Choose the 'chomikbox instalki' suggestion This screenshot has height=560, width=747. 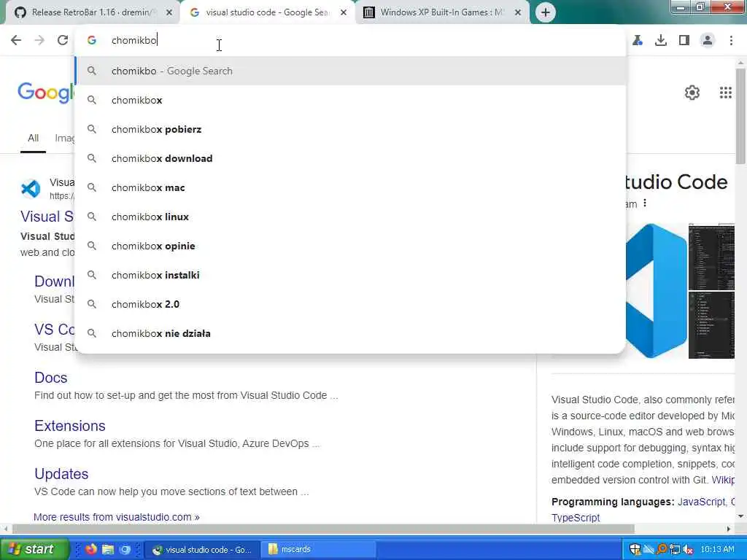[x=350, y=275]
